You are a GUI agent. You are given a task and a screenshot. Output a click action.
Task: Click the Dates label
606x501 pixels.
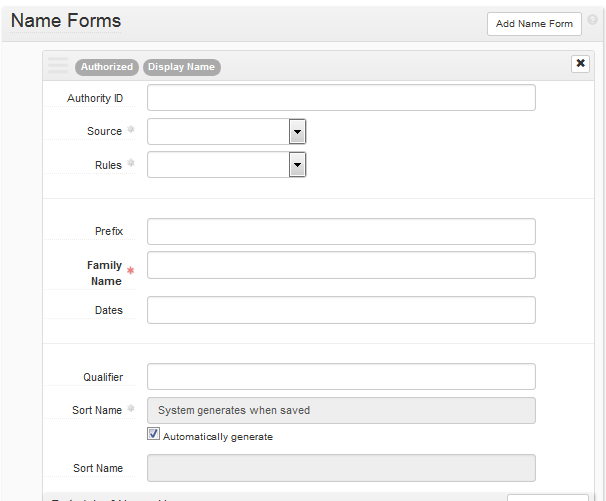tap(109, 310)
